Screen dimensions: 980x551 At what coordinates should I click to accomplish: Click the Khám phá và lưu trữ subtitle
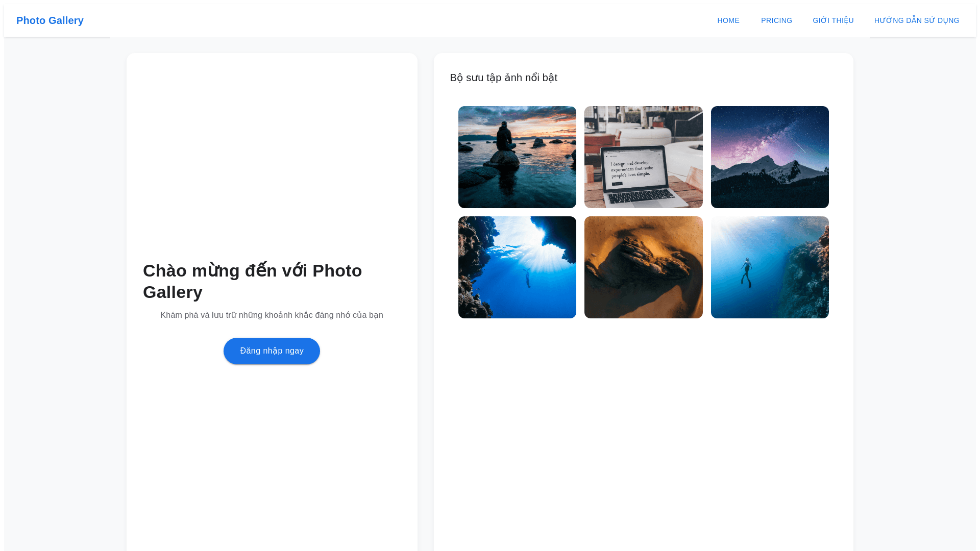click(x=272, y=315)
